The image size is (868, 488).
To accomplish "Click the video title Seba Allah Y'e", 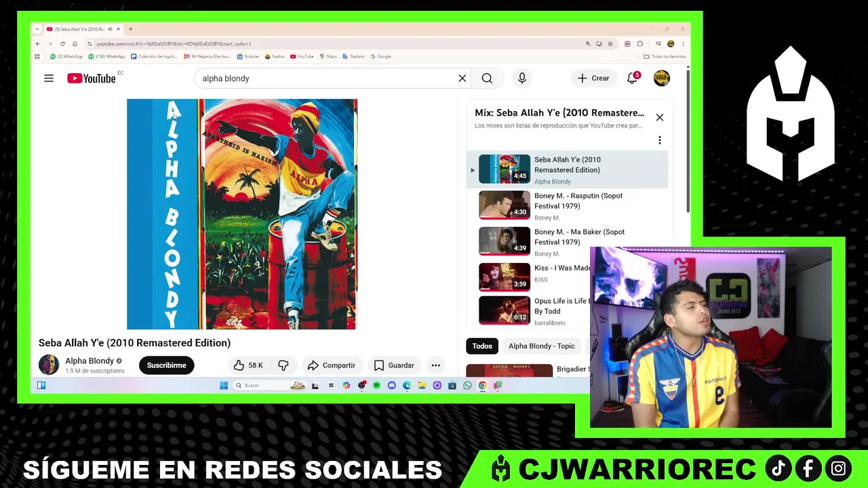I will [x=134, y=343].
